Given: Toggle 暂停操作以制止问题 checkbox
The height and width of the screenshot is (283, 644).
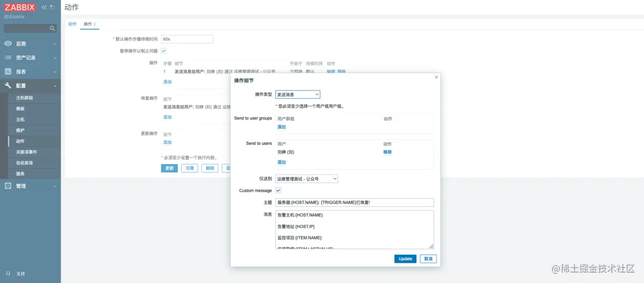Looking at the screenshot, I should pos(164,51).
